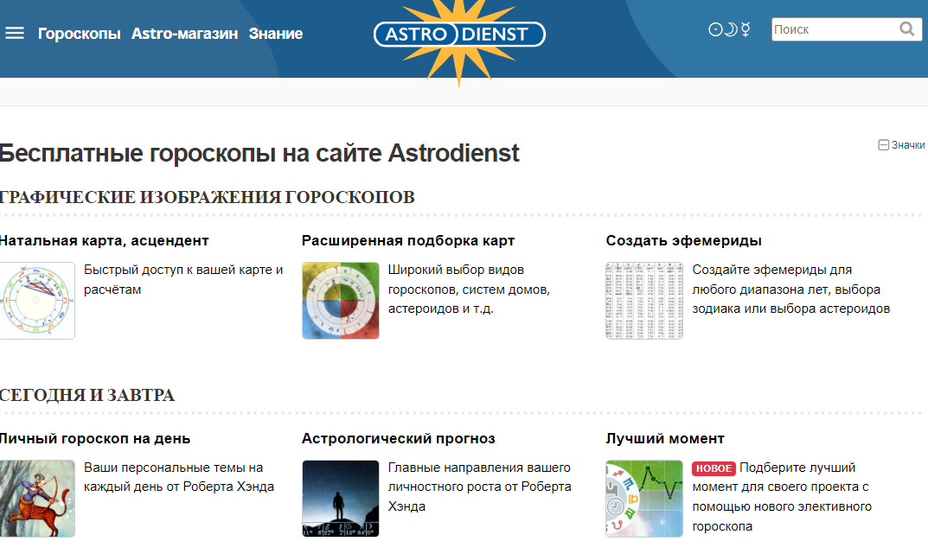Click the Astrodienst logo

tap(459, 35)
